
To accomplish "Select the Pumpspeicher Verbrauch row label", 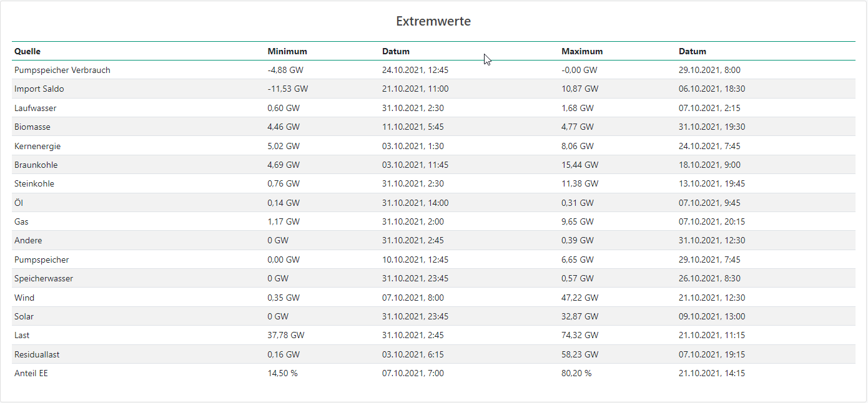I will pos(62,70).
